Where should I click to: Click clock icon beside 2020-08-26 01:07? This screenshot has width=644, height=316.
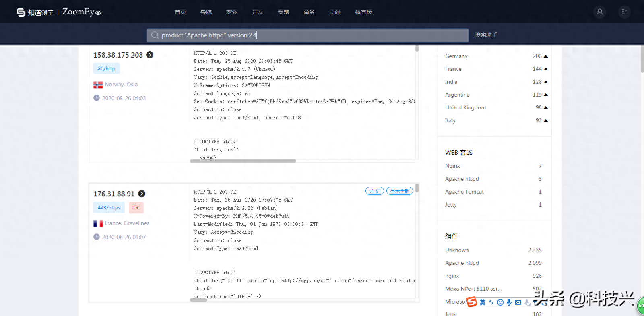[97, 237]
